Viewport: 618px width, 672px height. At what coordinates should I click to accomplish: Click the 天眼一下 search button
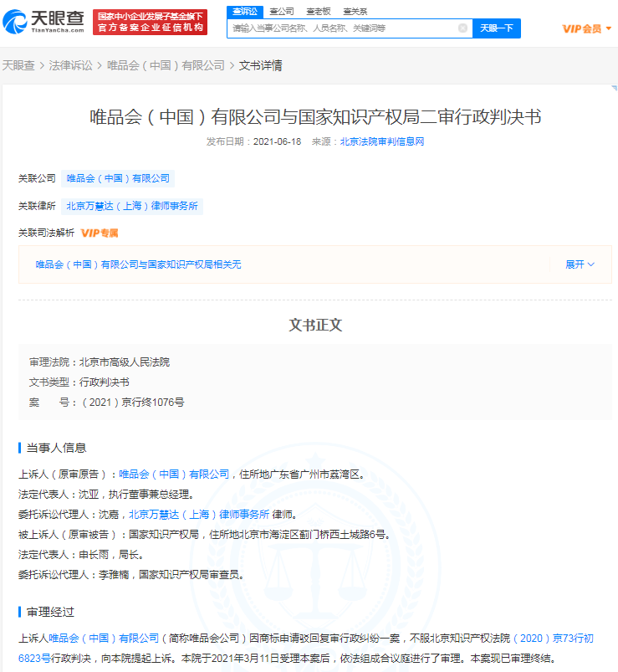pyautogui.click(x=497, y=28)
